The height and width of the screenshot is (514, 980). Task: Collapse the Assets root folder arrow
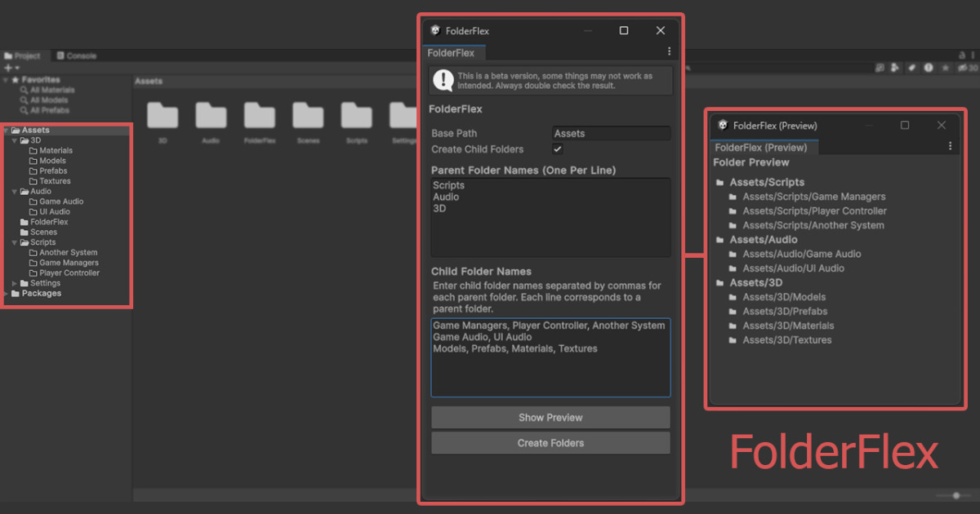click(x=6, y=131)
